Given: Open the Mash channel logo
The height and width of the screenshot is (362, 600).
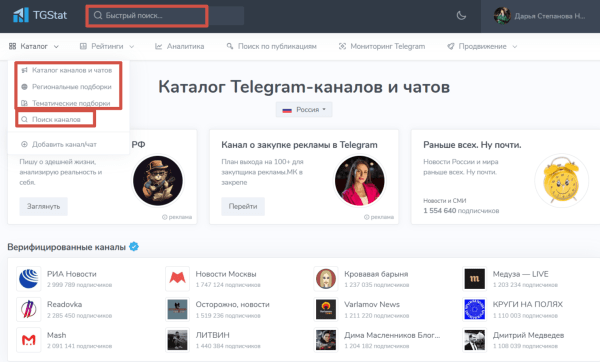Looking at the screenshot, I should (x=29, y=340).
